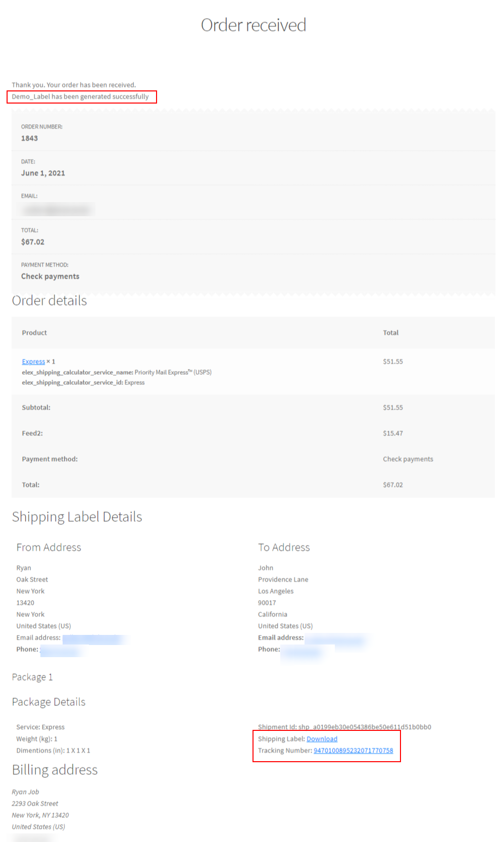The width and height of the screenshot is (504, 842).
Task: Click the Shipping Label Details heading
Action: click(77, 517)
